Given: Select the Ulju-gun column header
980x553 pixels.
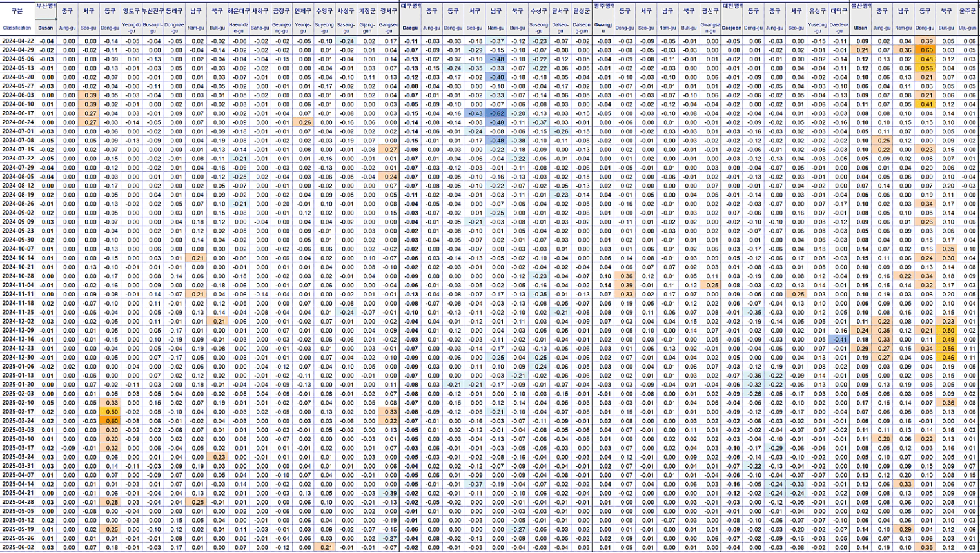Looking at the screenshot, I should 968,28.
